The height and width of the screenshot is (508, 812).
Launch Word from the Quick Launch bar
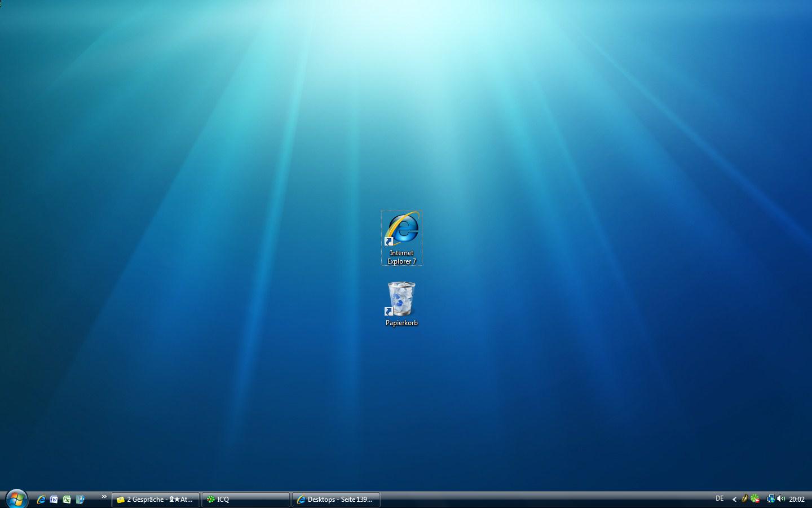point(54,500)
